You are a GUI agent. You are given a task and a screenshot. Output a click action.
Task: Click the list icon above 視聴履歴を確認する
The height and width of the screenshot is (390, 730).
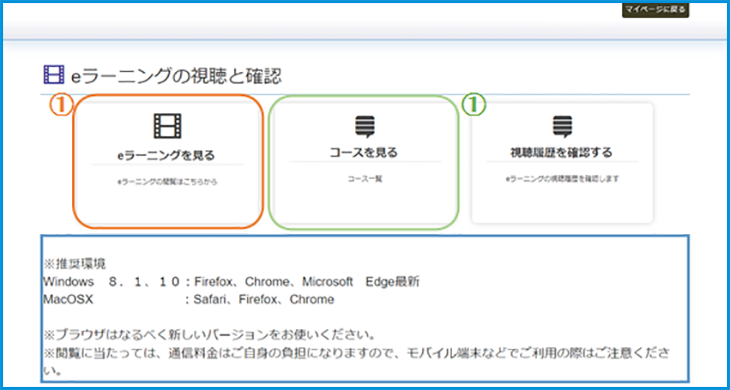click(562, 127)
